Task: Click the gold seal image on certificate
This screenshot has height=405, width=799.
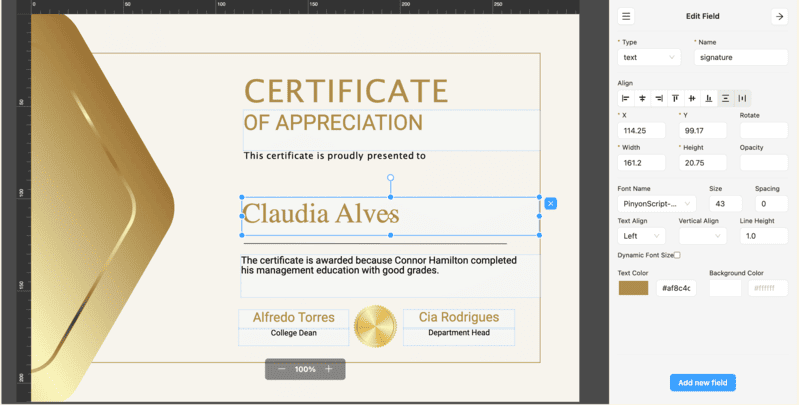Action: [376, 327]
